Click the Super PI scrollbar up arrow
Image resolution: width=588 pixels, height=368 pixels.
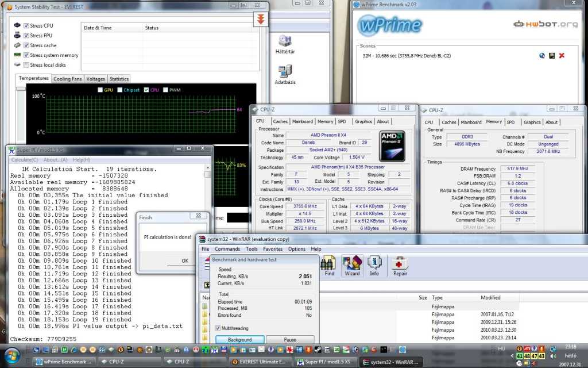pos(207,167)
